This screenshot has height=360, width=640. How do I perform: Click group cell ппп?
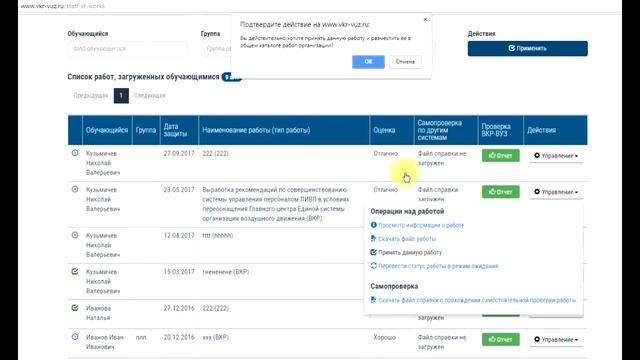pyautogui.click(x=141, y=338)
